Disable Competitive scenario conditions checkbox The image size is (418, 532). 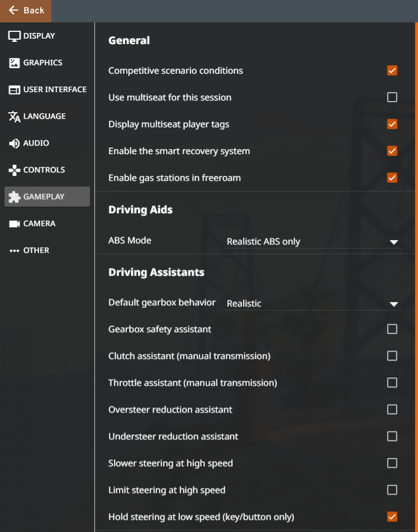[392, 70]
